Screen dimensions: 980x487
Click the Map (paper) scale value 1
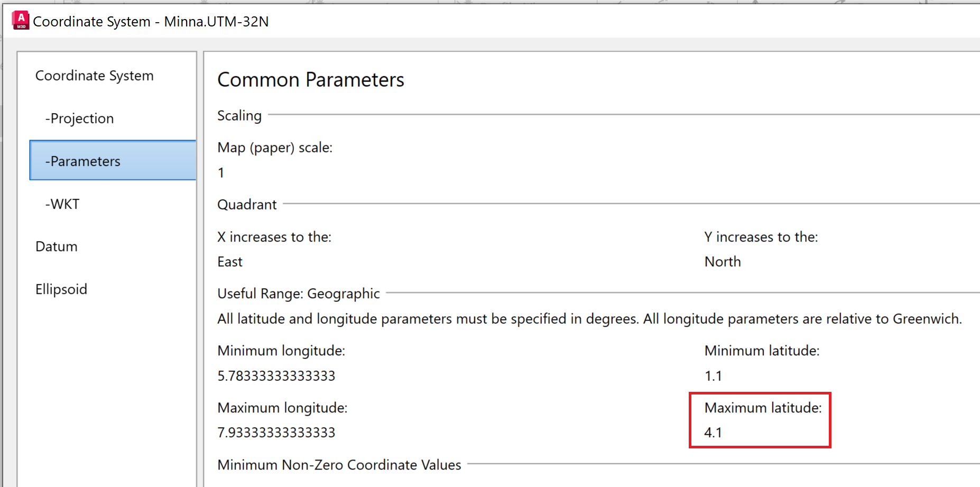[x=221, y=173]
